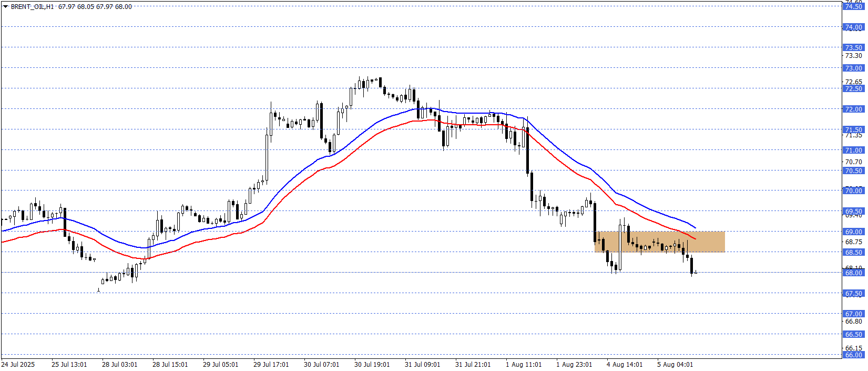
Task: Click the 29 Jul 05:01 time label
Action: (221, 364)
